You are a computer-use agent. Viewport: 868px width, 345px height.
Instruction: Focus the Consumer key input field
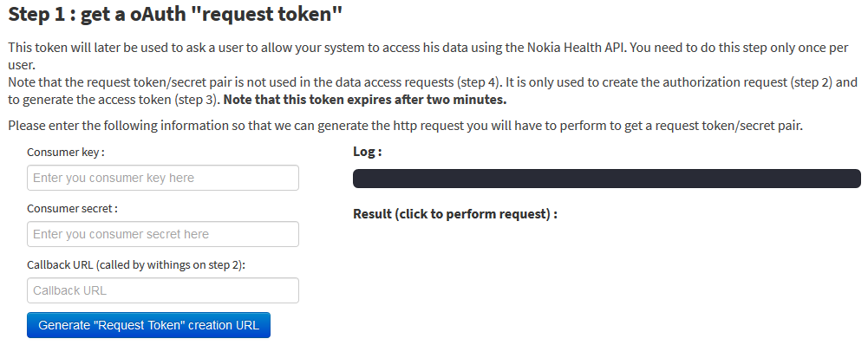(x=163, y=178)
